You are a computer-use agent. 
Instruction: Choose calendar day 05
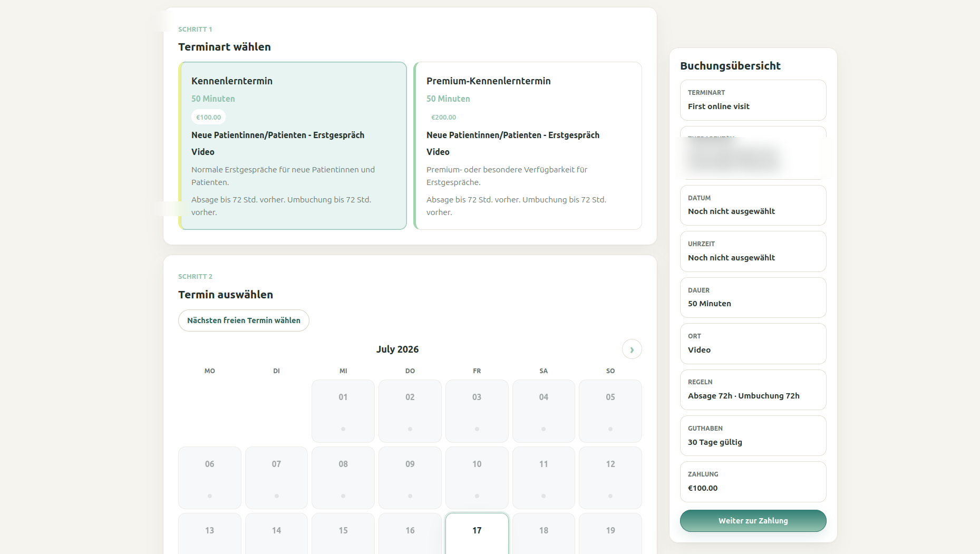click(610, 411)
